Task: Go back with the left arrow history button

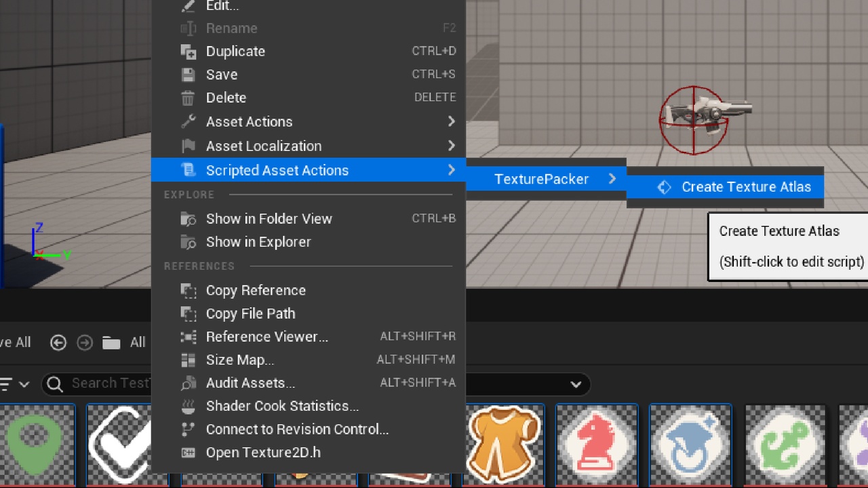Action: click(x=58, y=342)
